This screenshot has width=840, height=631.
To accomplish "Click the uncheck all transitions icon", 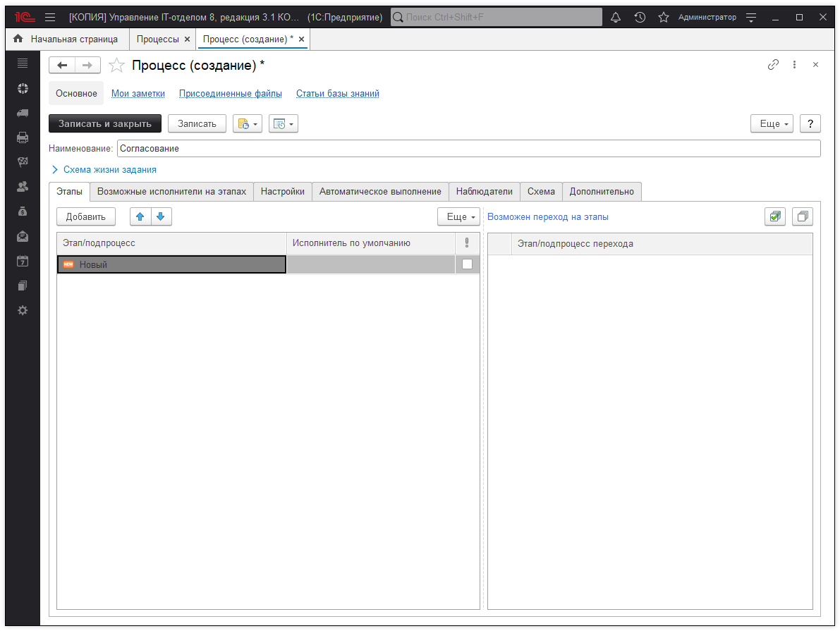I will (x=803, y=217).
